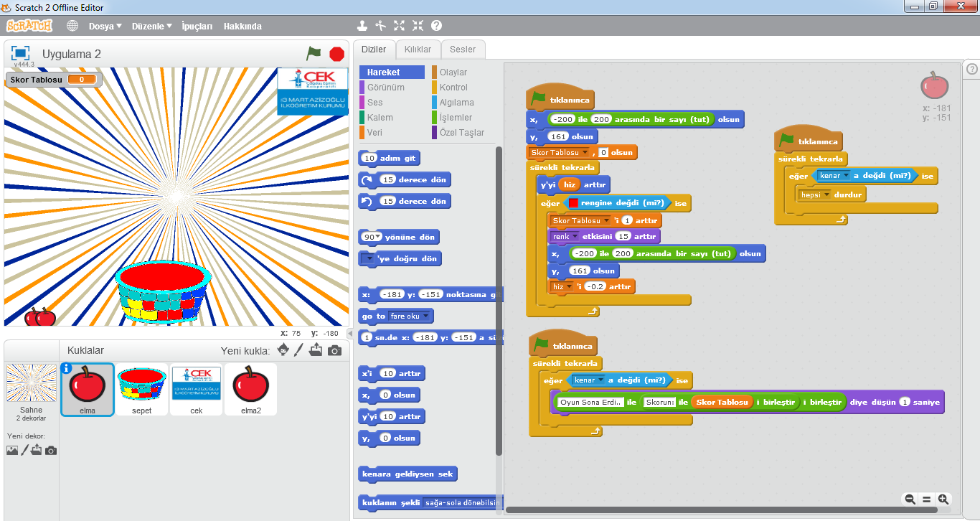The width and height of the screenshot is (980, 521).
Task: Paint a new sprite
Action: pos(300,350)
